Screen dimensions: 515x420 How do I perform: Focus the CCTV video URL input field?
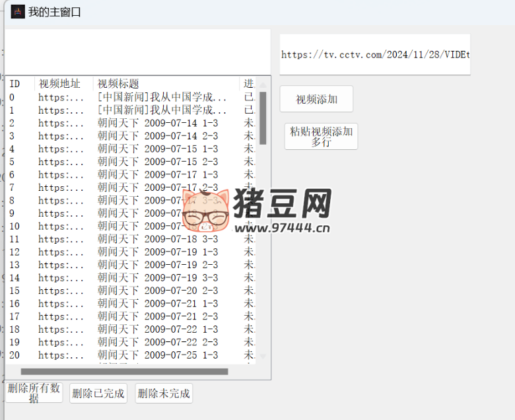374,55
